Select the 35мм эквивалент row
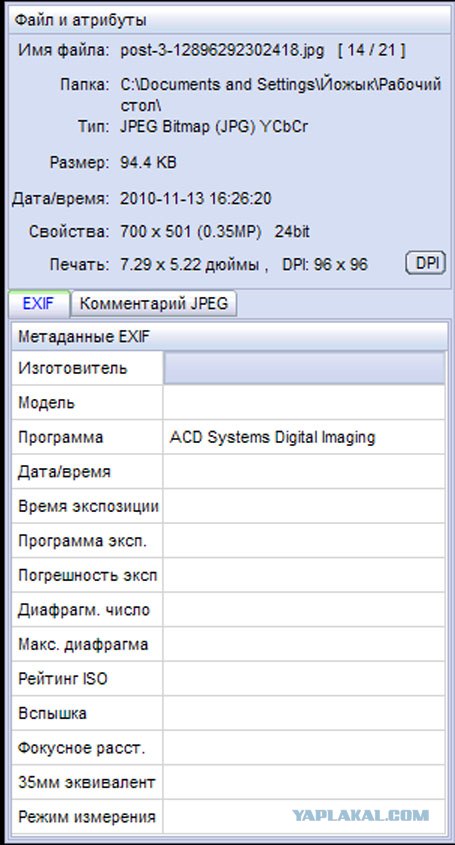Screen dimensions: 455x845 click(229, 782)
